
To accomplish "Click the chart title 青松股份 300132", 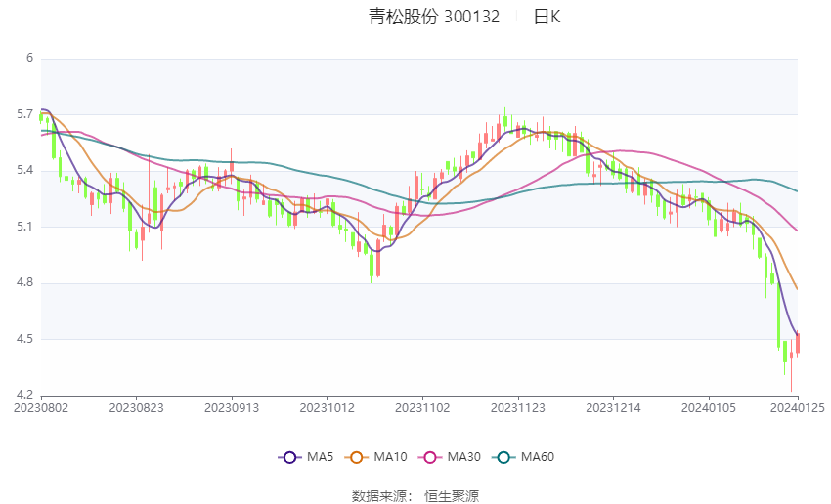I will click(434, 17).
